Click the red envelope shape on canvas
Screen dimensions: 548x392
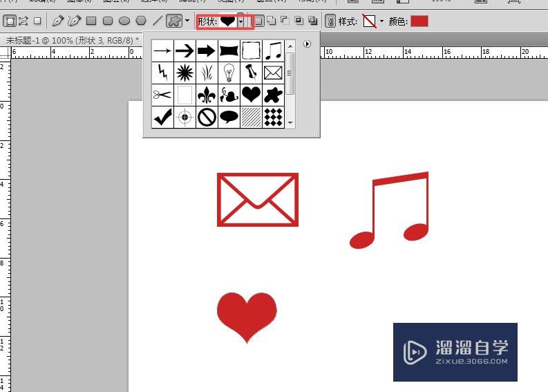[x=258, y=200]
